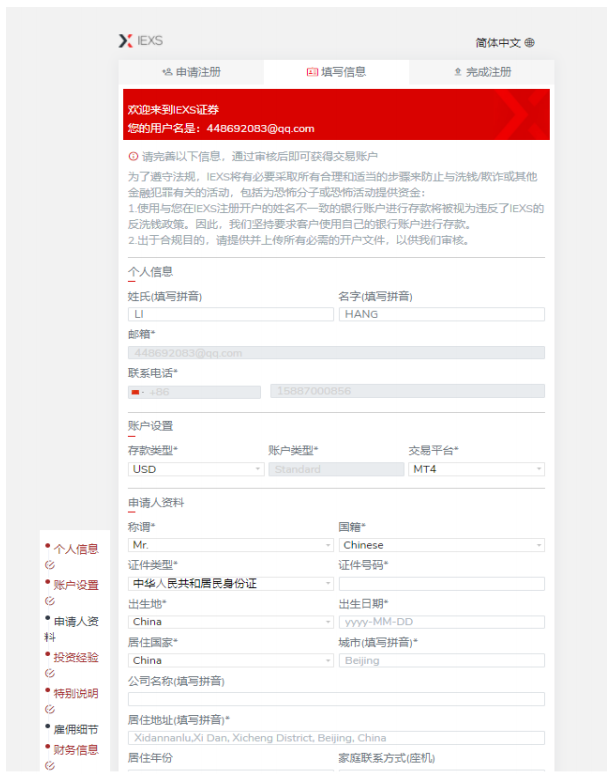Click the Standard account type field
Viewport: 613px width, 778px height.
[x=336, y=469]
